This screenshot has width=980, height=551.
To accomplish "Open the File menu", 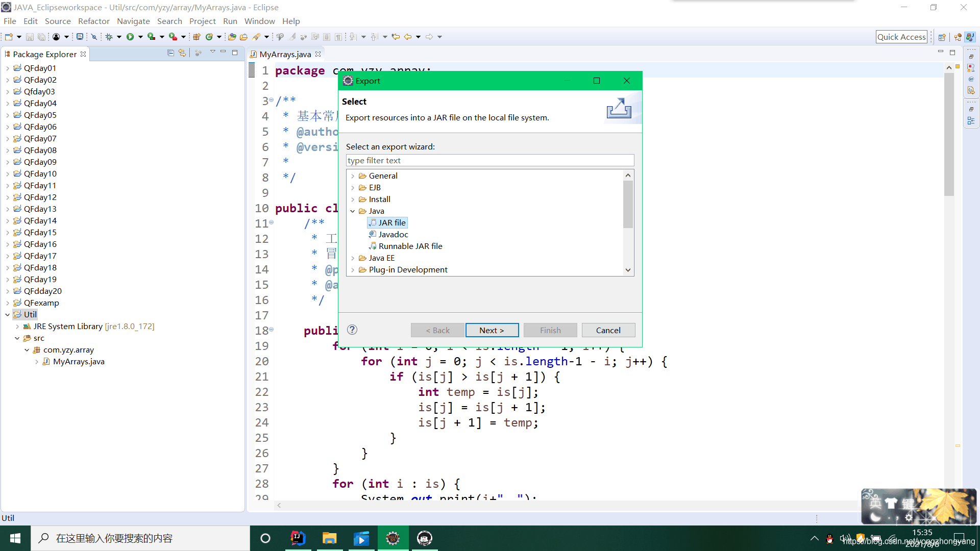I will pyautogui.click(x=10, y=21).
